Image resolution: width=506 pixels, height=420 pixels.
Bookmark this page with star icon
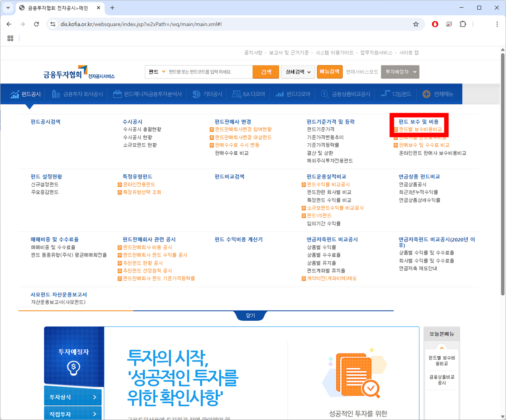(416, 24)
